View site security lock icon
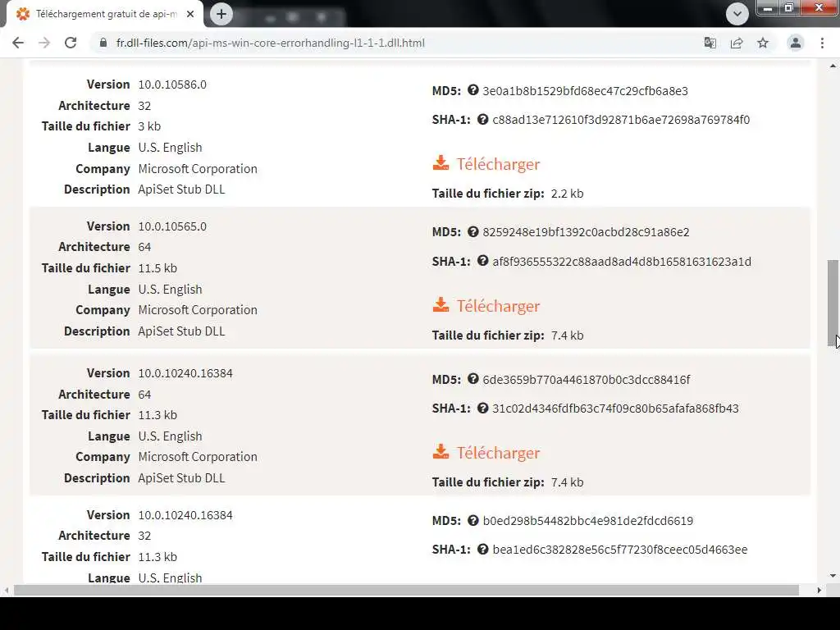 103,43
